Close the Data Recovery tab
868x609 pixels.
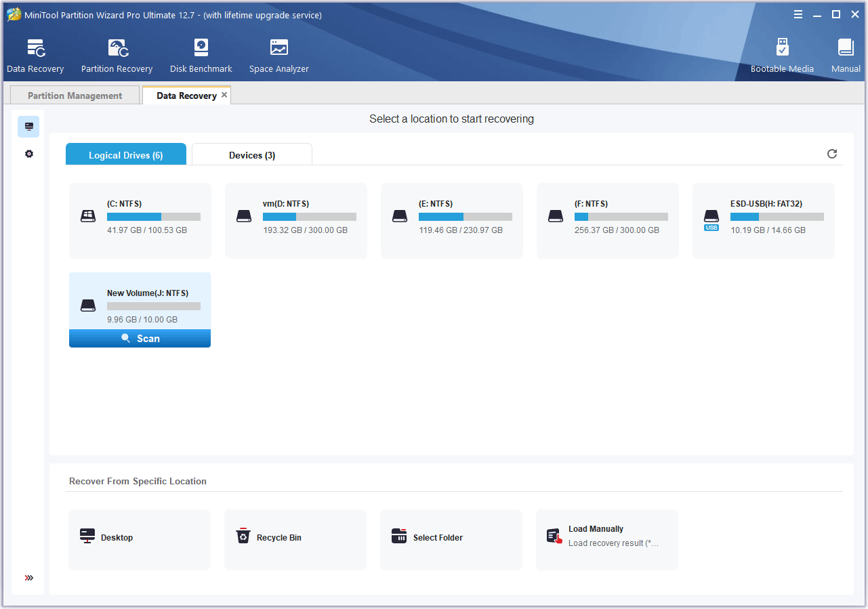[224, 95]
